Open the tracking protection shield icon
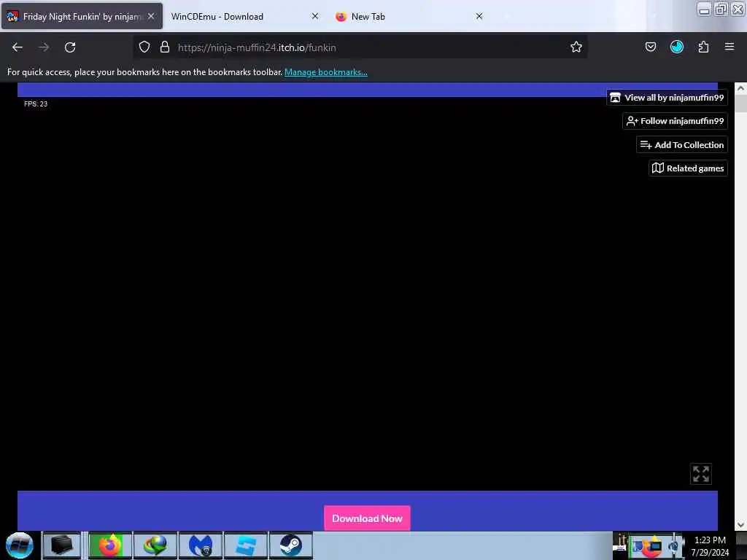The width and height of the screenshot is (747, 560). [144, 47]
